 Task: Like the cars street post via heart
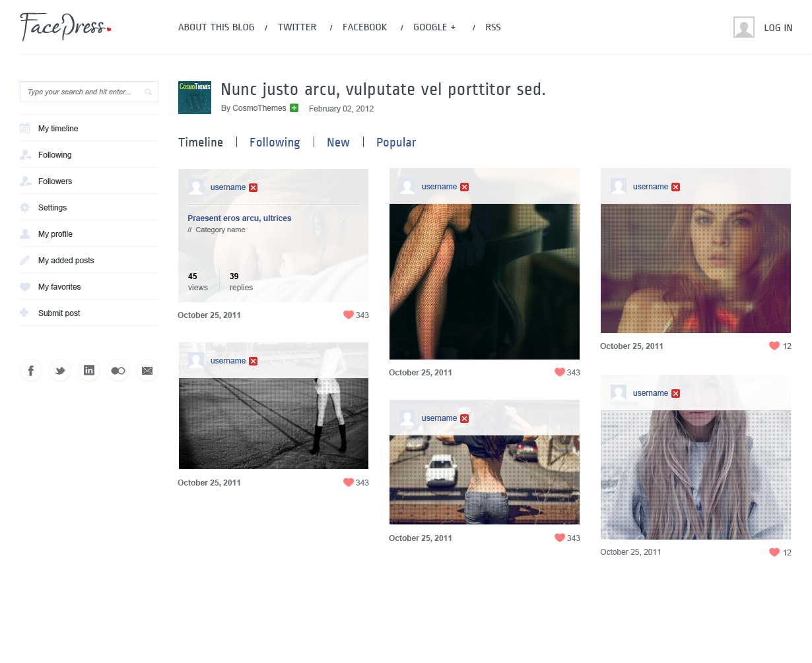point(560,538)
